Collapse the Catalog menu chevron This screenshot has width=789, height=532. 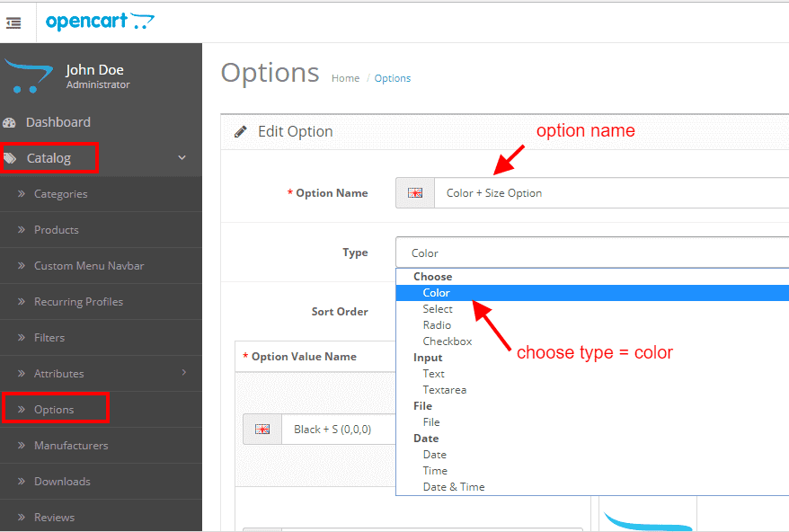pyautogui.click(x=182, y=157)
